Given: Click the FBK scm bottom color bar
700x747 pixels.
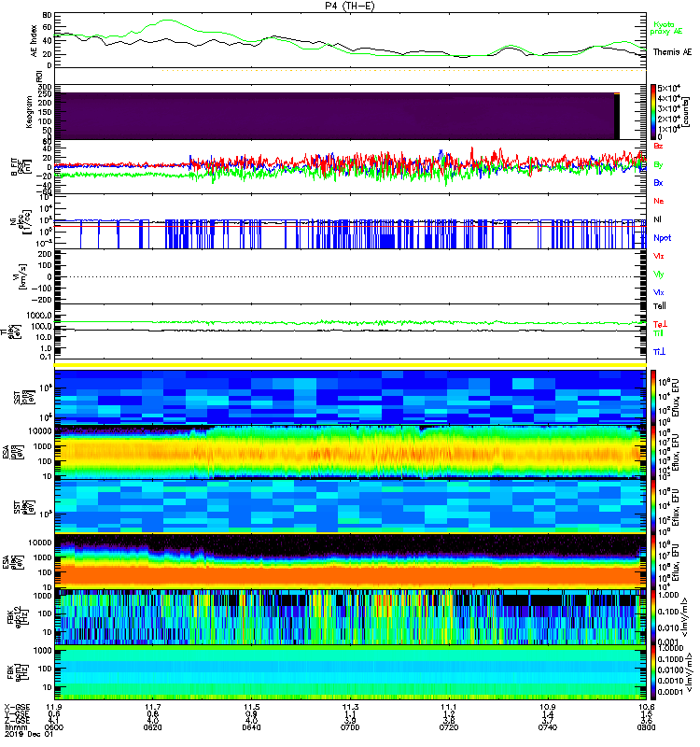Looking at the screenshot, I should [654, 672].
